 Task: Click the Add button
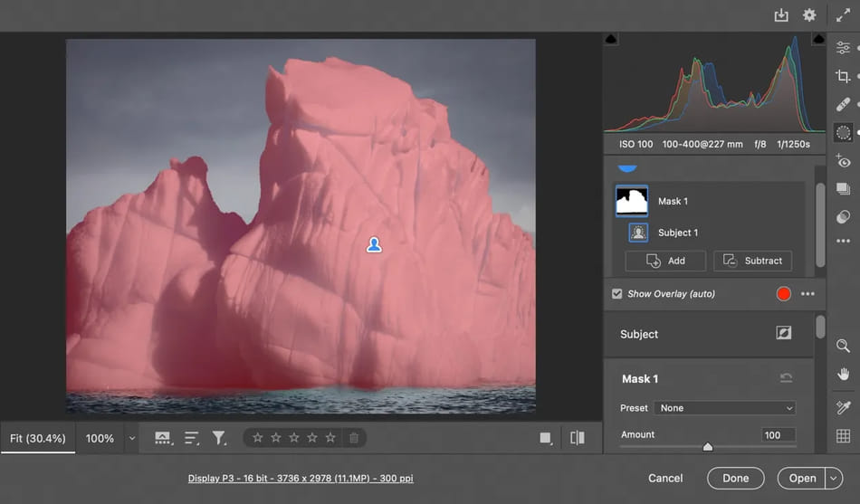[665, 262]
